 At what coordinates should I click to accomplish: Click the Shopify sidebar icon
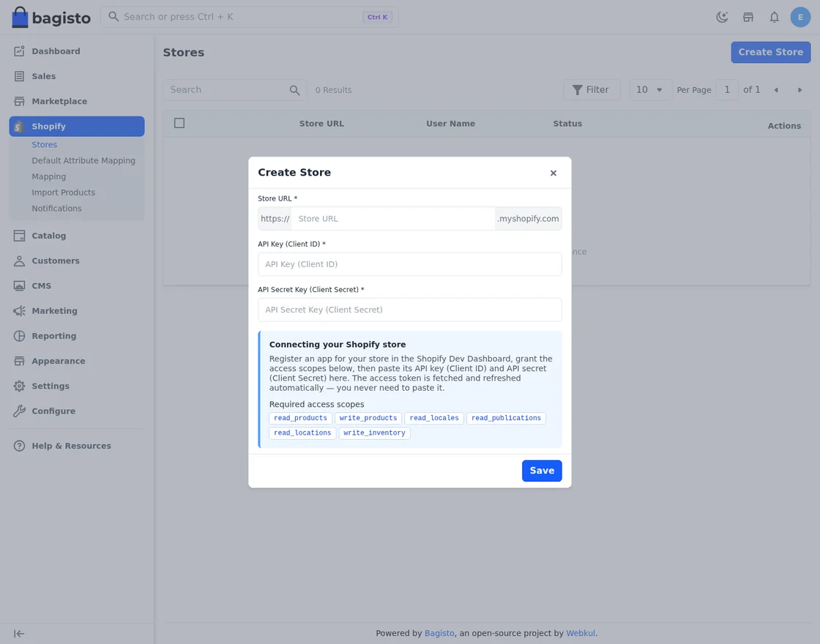click(19, 127)
